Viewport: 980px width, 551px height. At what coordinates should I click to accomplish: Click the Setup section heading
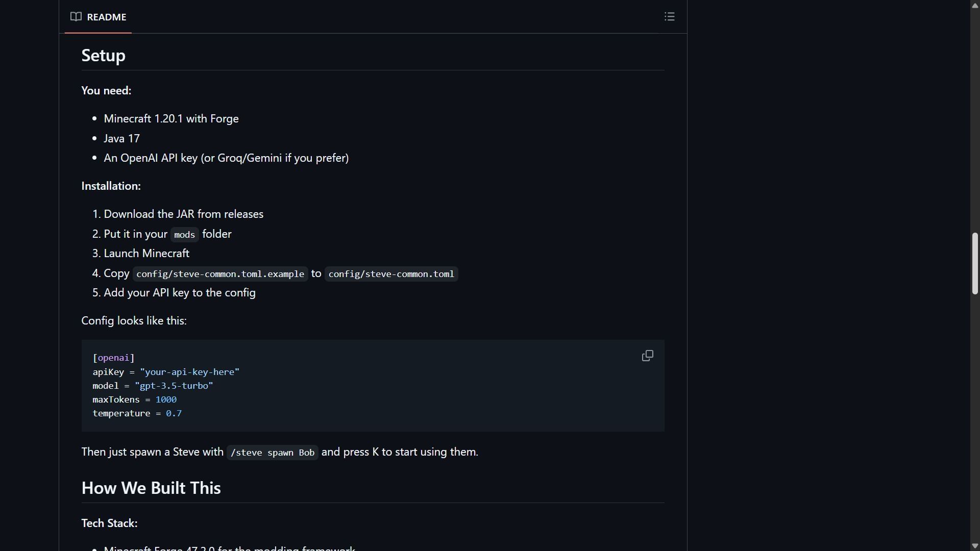pos(103,55)
